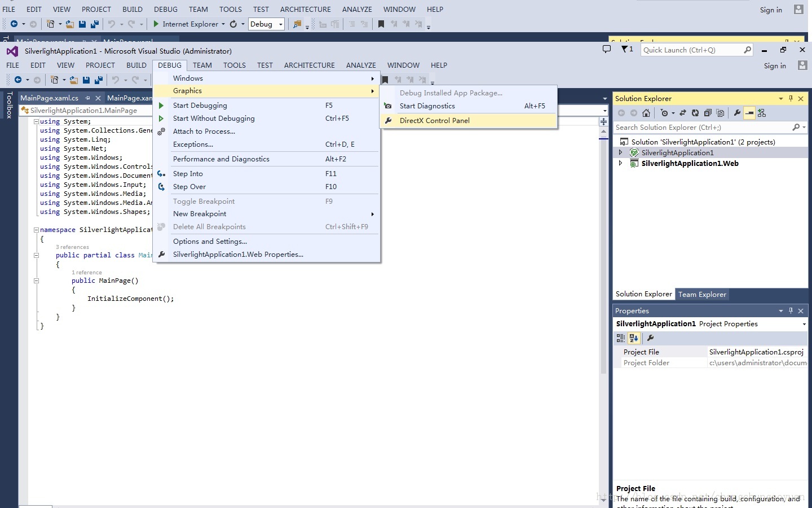The height and width of the screenshot is (508, 812).
Task: Click View Class Diagram icon in Solution Explorer
Action: (762, 113)
